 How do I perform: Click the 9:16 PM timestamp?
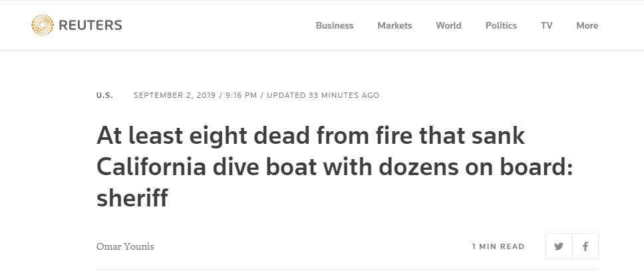pyautogui.click(x=241, y=95)
